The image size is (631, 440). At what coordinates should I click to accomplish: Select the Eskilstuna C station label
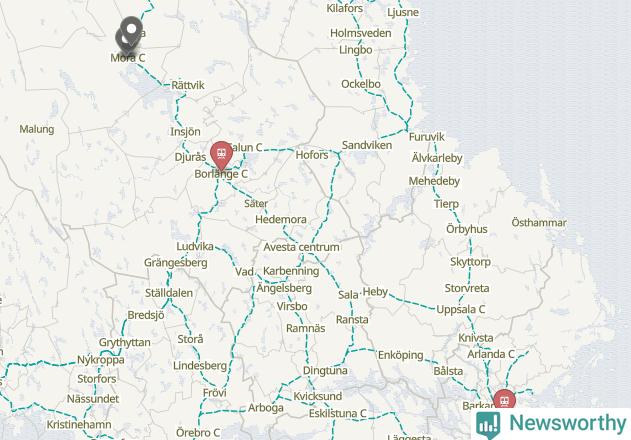click(x=338, y=413)
